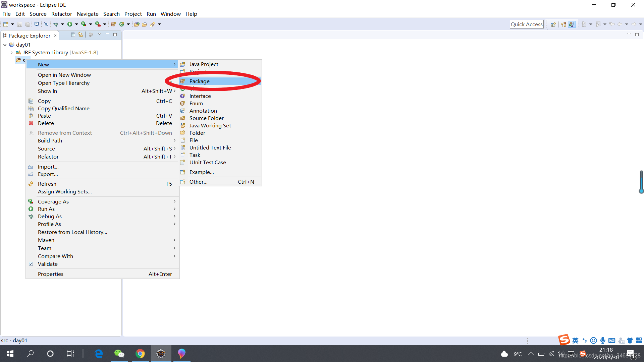Click Import... in the context menu

102,167
